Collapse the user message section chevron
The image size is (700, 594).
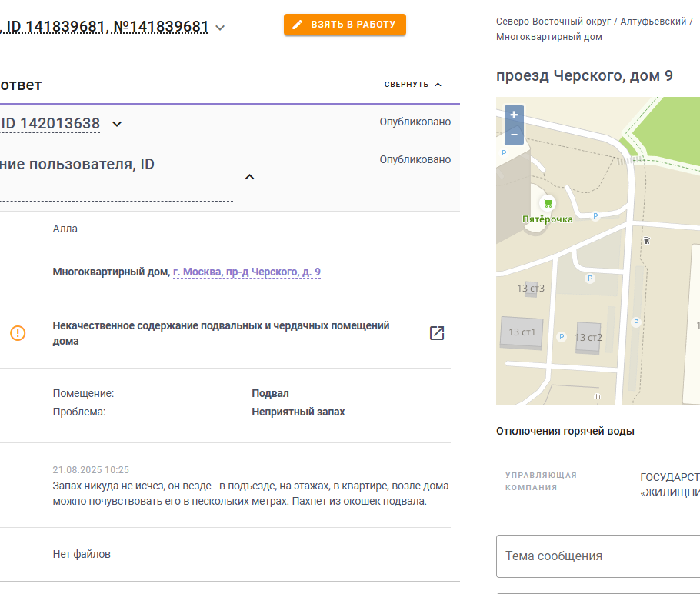click(249, 177)
